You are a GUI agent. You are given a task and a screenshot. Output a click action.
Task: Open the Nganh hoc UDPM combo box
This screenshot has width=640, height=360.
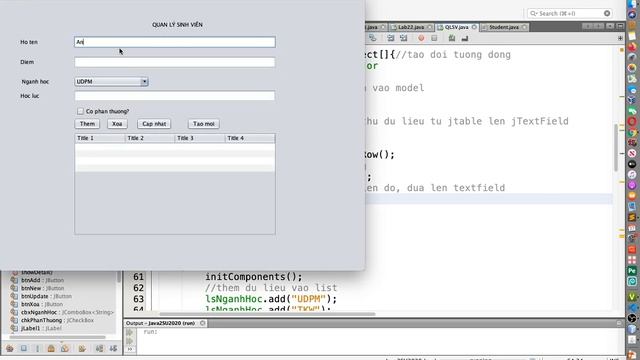tap(111, 82)
